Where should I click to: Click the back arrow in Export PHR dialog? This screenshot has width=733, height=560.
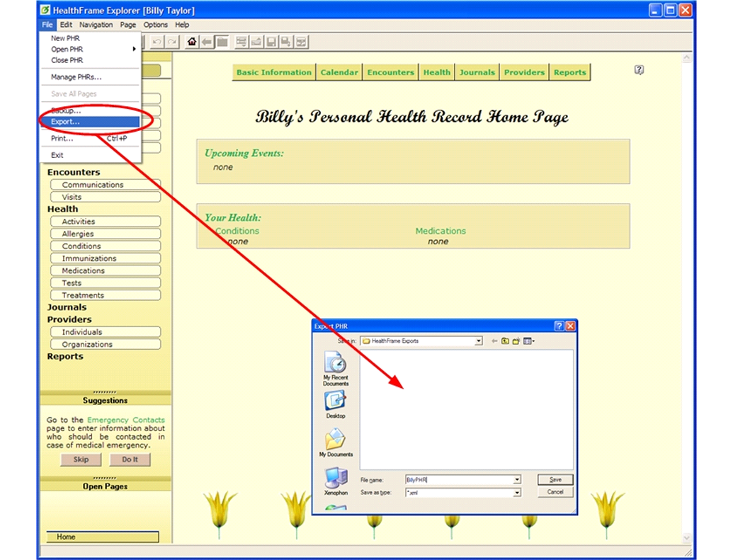[494, 341]
